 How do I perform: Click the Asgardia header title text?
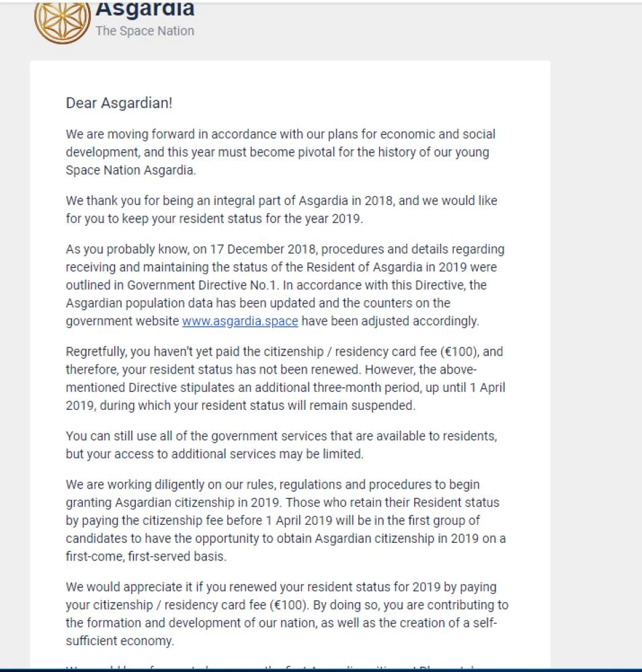(x=145, y=9)
